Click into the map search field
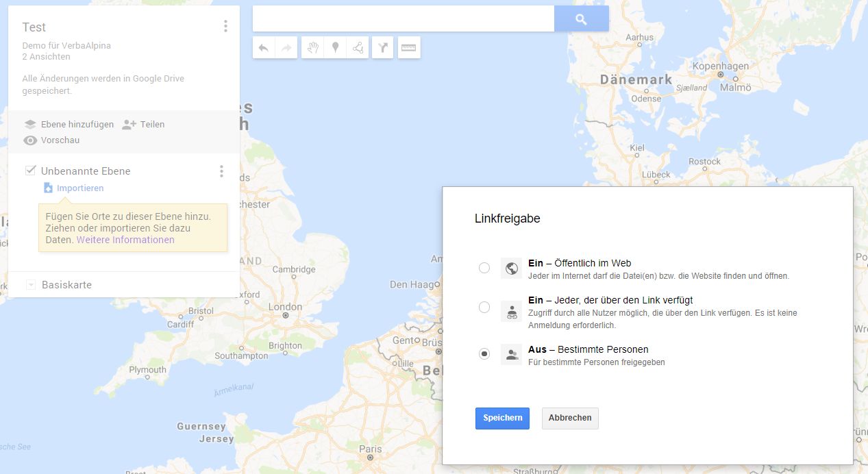Viewport: 868px width, 474px height. click(x=403, y=19)
